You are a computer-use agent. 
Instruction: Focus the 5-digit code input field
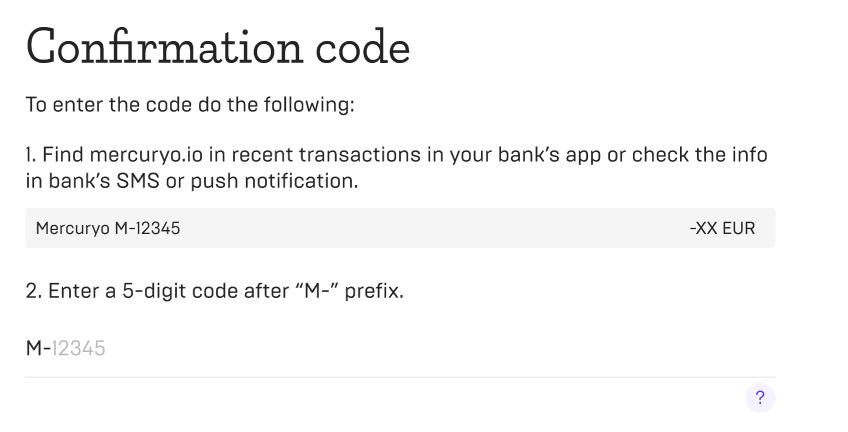tap(400, 348)
